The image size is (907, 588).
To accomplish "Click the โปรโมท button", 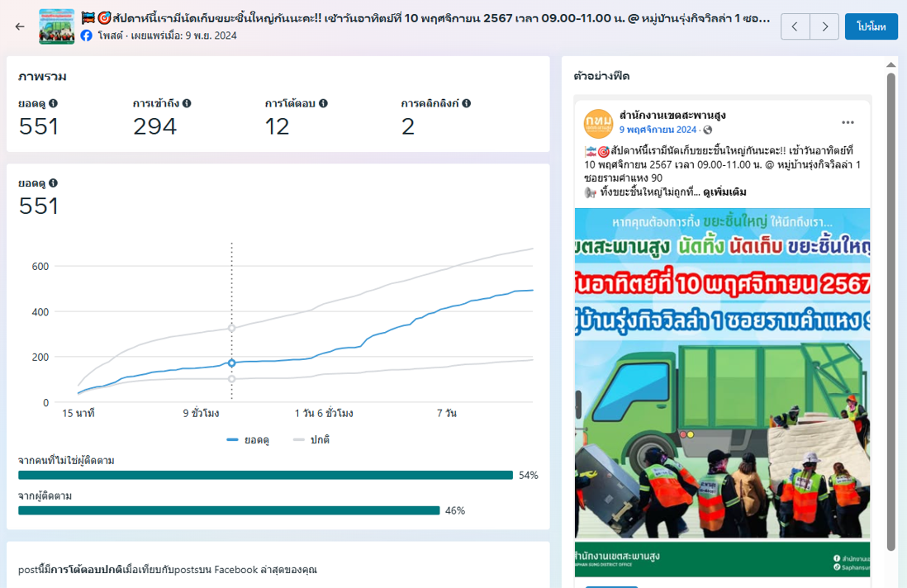I will [871, 26].
